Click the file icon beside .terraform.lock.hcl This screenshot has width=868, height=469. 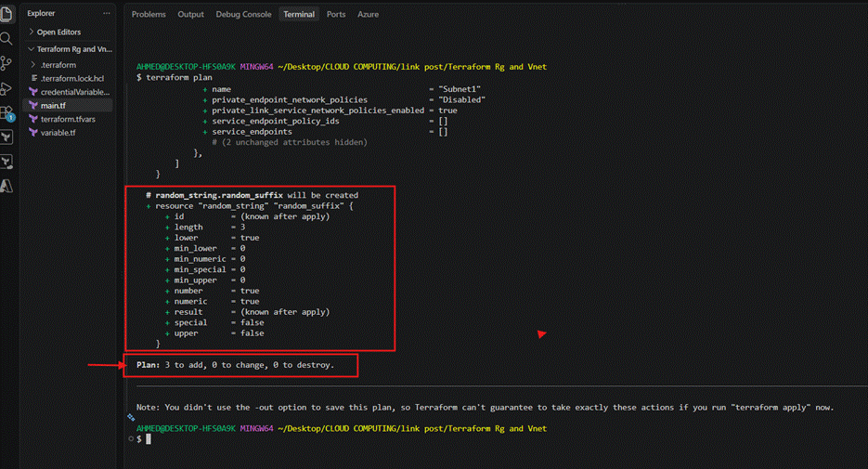pyautogui.click(x=34, y=78)
